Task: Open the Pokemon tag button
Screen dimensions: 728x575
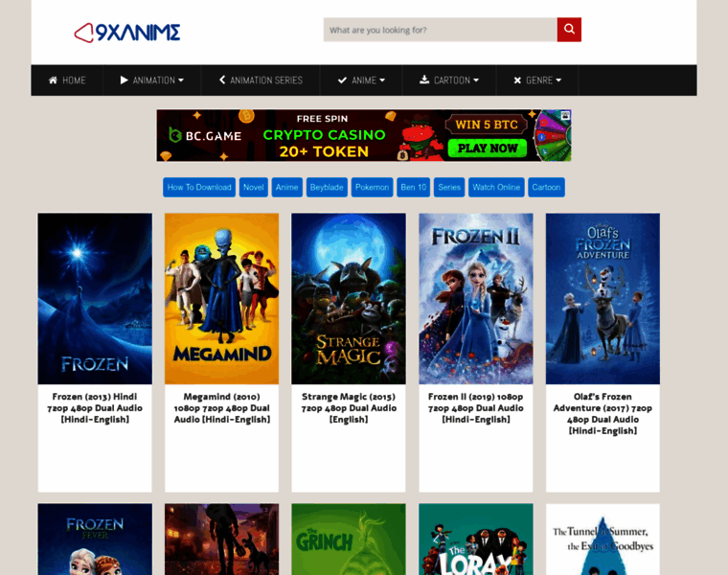Action: click(x=372, y=187)
